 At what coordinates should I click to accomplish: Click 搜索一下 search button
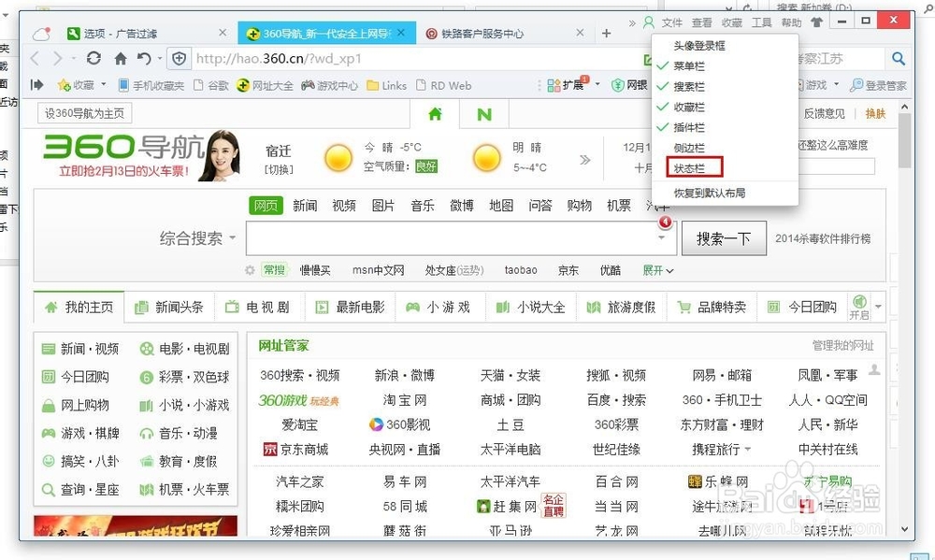(x=724, y=238)
